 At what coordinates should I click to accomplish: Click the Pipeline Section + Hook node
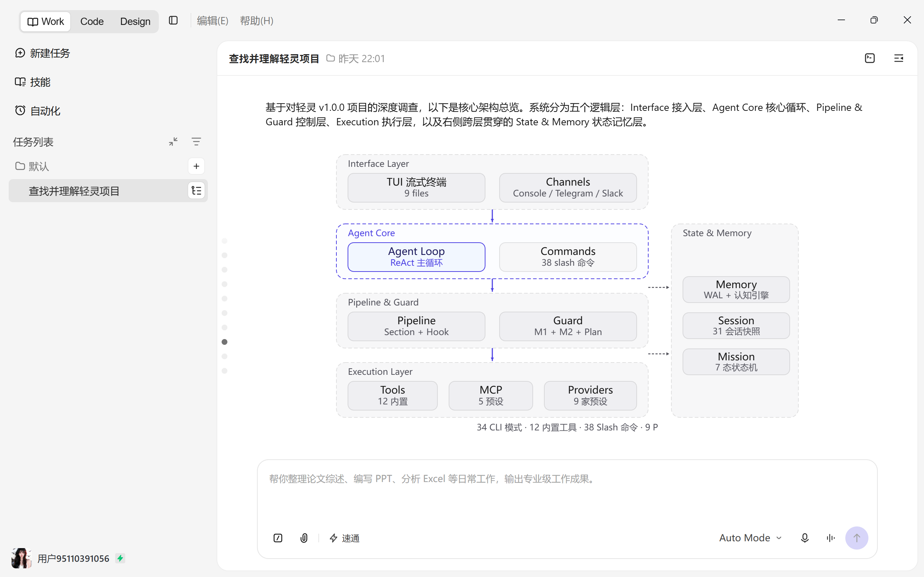tap(416, 326)
